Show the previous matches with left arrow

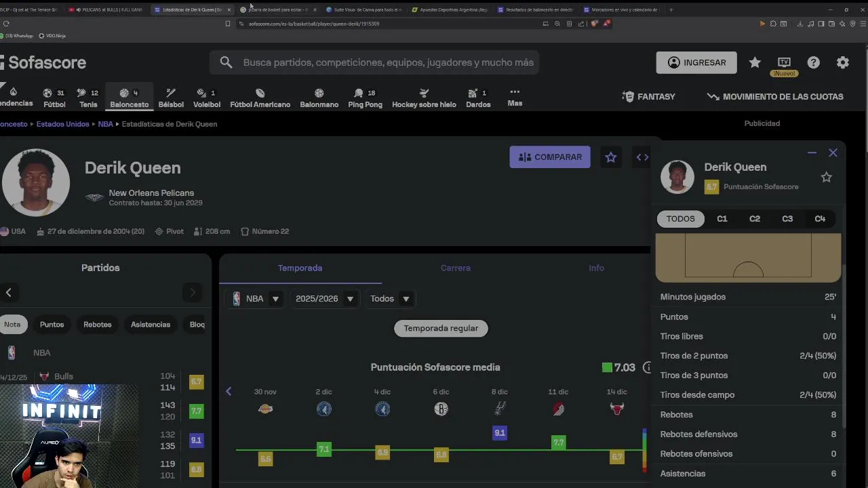tap(9, 293)
